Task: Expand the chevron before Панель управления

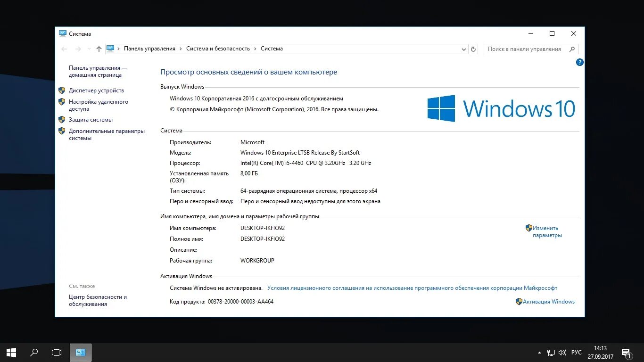Action: click(x=119, y=49)
